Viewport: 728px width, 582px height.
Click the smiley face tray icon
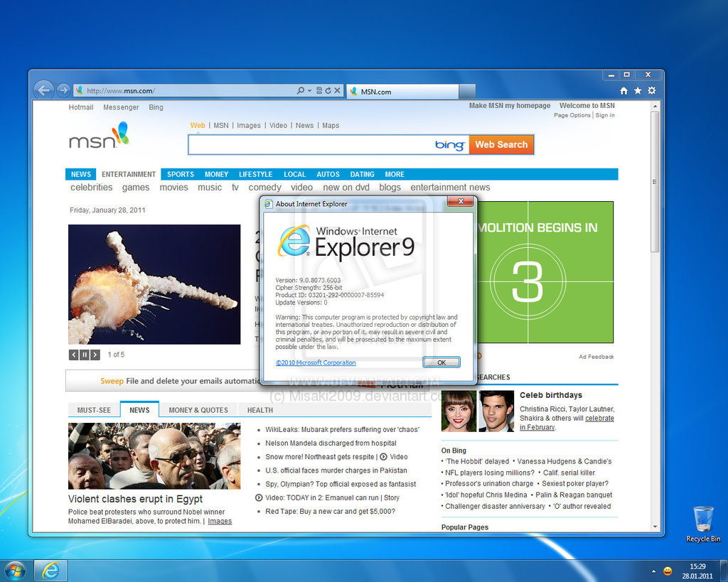(668, 571)
